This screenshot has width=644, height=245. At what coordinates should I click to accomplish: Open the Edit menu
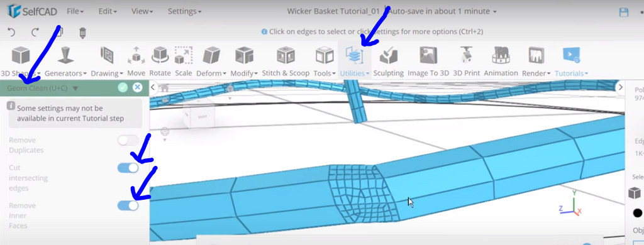tap(108, 11)
